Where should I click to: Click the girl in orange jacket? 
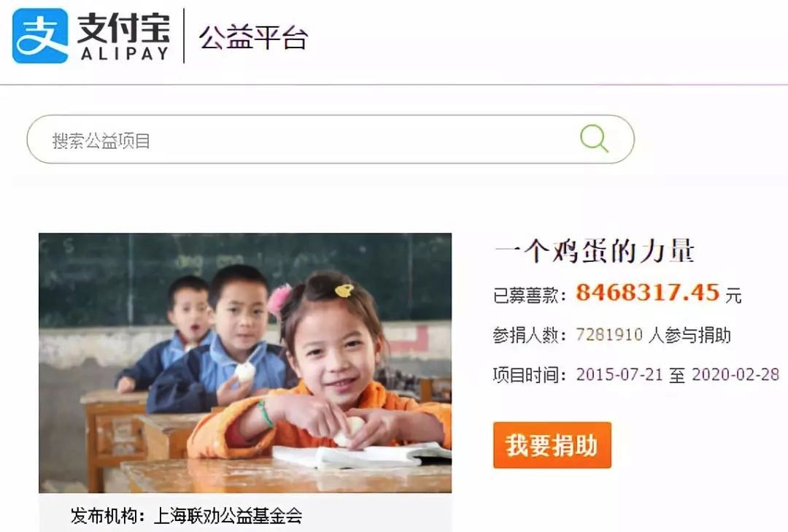(322, 367)
